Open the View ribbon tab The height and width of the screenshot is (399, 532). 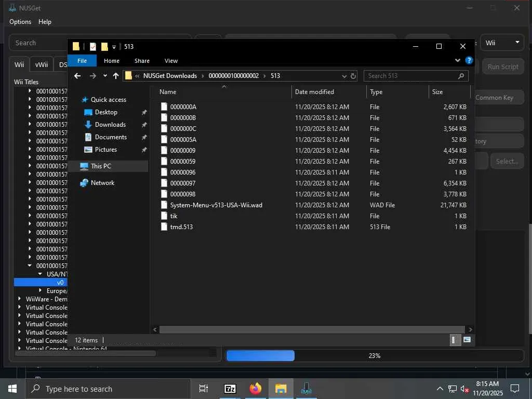pos(171,61)
